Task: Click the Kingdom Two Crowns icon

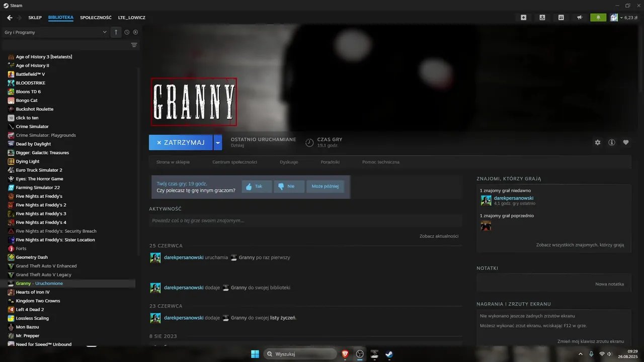Action: 11,301
